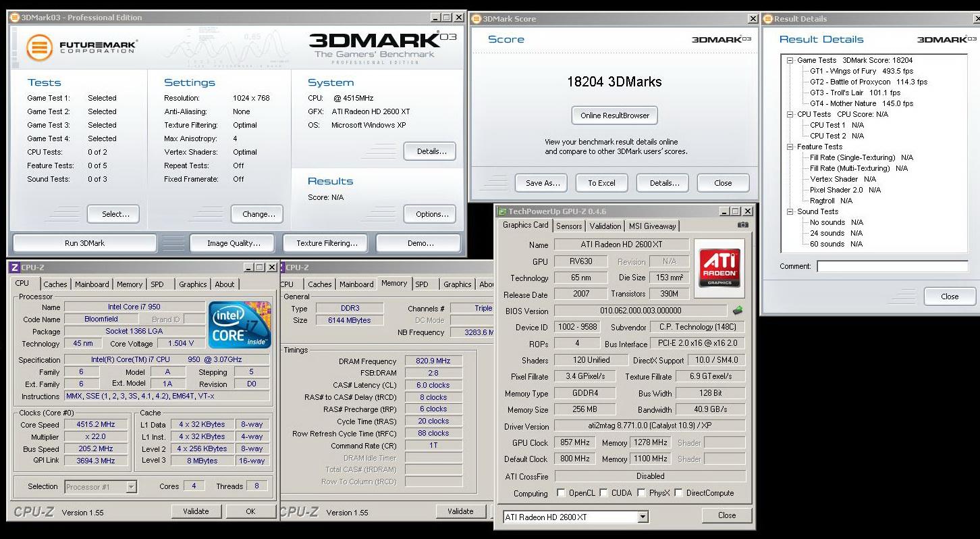Image resolution: width=980 pixels, height=539 pixels.
Task: Click the GPU Name field in GPU-Z
Action: [x=622, y=245]
